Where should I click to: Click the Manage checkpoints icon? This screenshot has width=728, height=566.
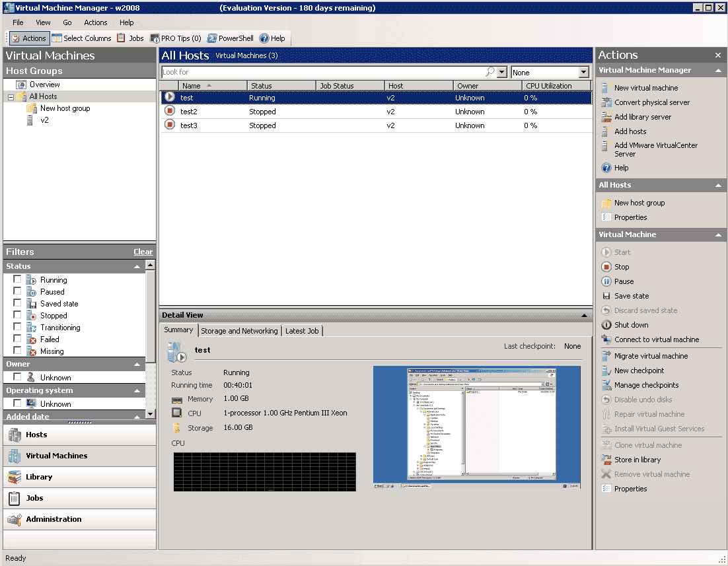(x=606, y=384)
